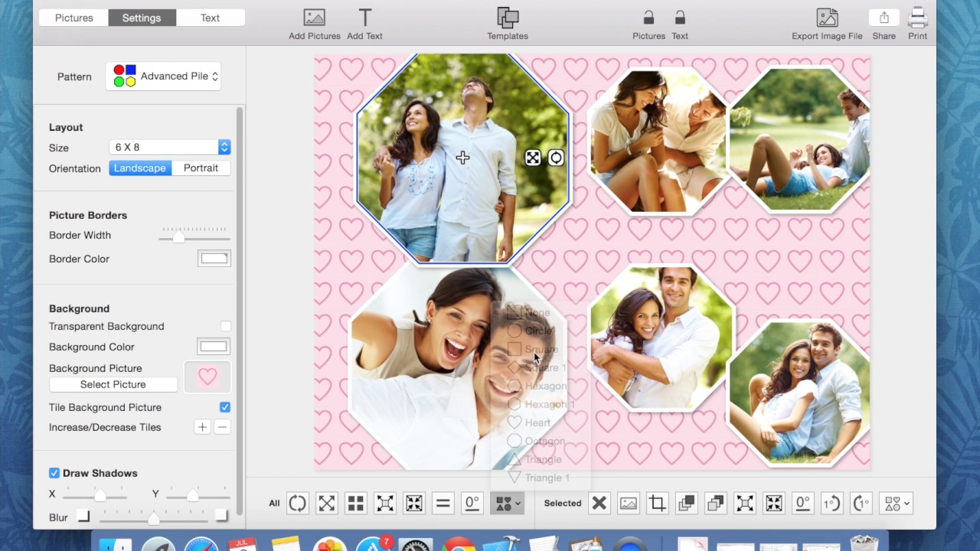Click the Export Image File icon
The image size is (980, 551).
point(827,18)
